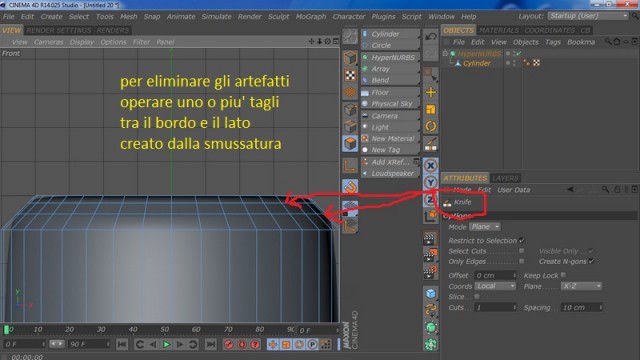Add a Cylinder from the palette
Image resolution: width=640 pixels, height=360 pixels.
(x=390, y=34)
